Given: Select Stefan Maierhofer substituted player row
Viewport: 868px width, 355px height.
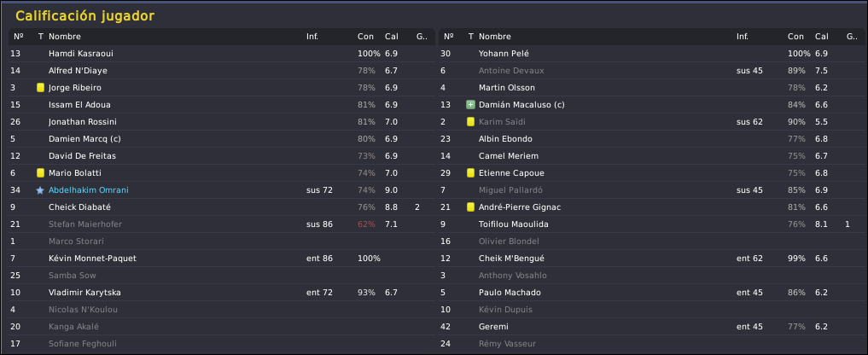Looking at the screenshot, I should (x=221, y=224).
